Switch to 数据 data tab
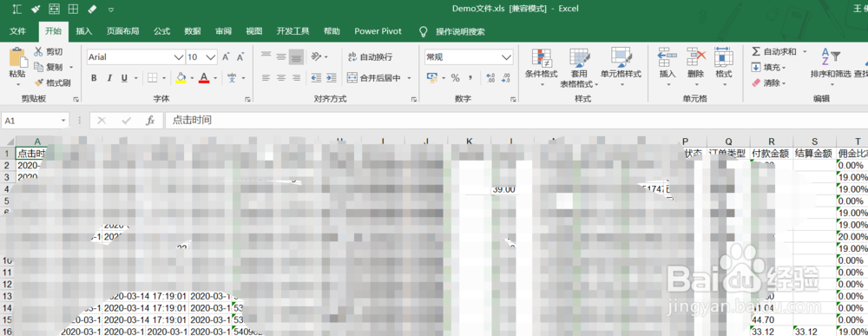868x336 pixels. (193, 31)
